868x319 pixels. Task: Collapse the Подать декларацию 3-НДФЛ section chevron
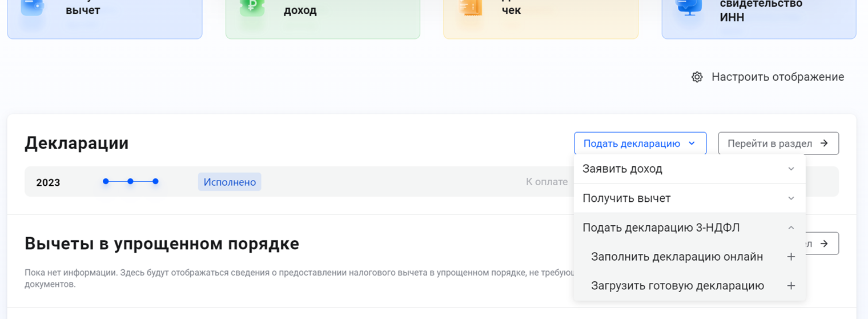pos(791,228)
